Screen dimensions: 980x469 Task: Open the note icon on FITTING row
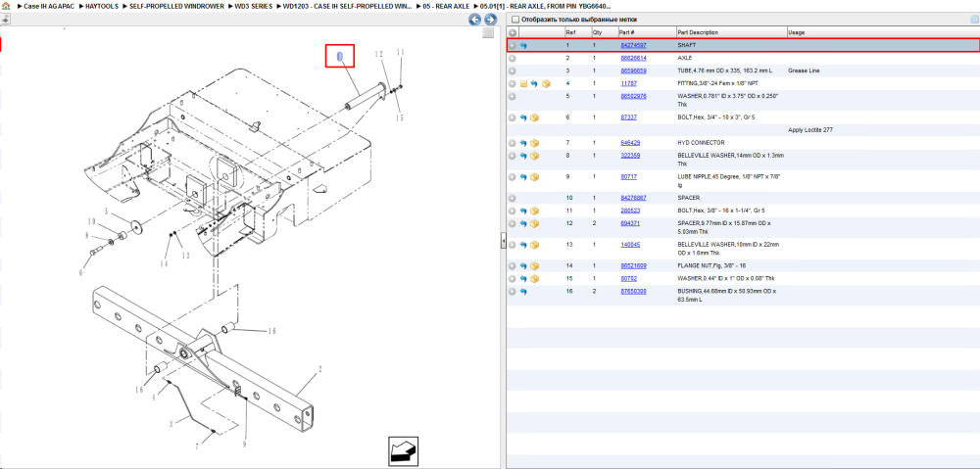[523, 83]
